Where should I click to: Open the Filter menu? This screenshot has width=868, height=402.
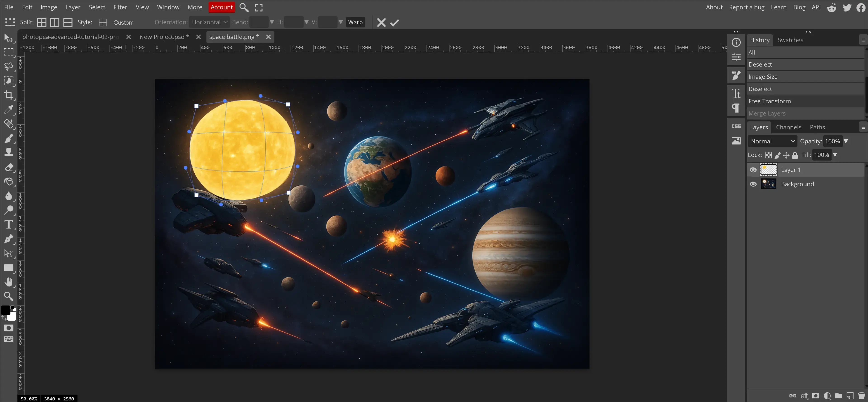[x=120, y=7]
